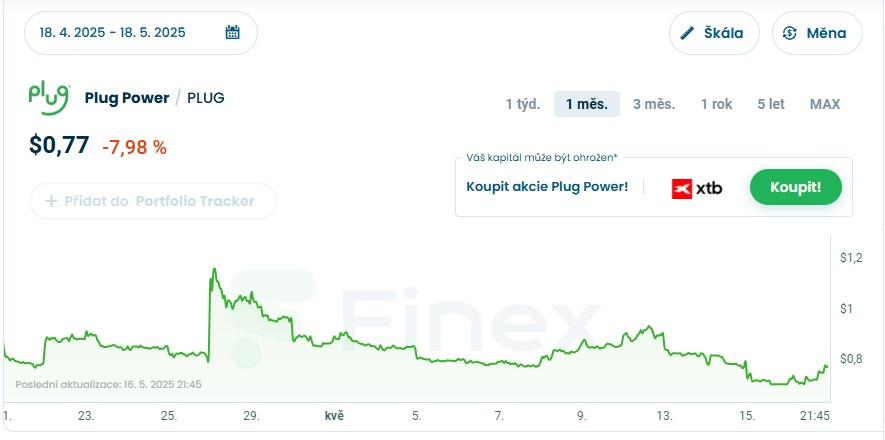Show the MAX history range
Viewport: 885px width, 440px height.
point(825,104)
